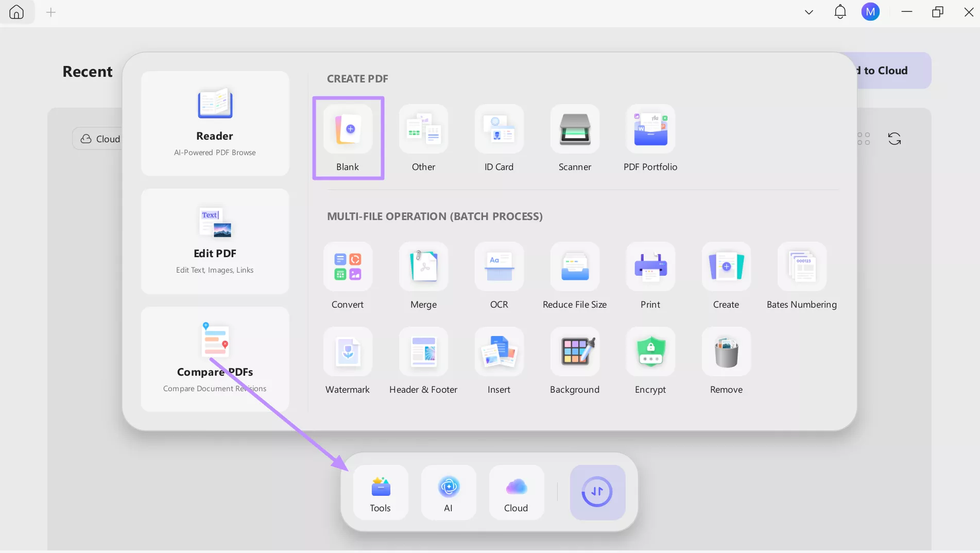The width and height of the screenshot is (980, 553).
Task: Open the Scanner tool
Action: pos(574,138)
